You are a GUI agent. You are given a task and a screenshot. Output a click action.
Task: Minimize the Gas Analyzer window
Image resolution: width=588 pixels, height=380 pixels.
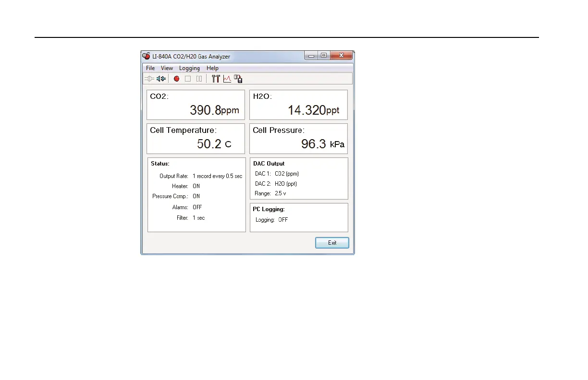click(311, 56)
